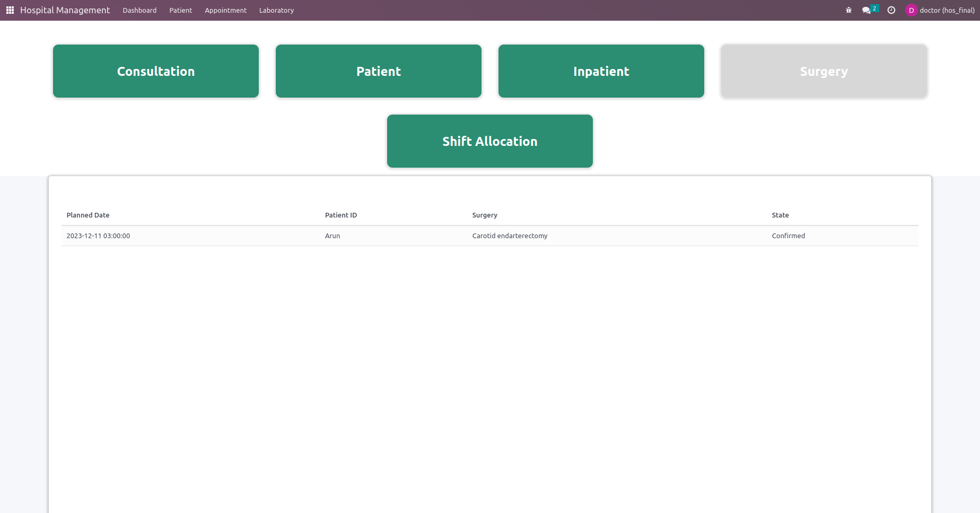Open the Consultation card
This screenshot has width=980, height=513.
point(156,71)
